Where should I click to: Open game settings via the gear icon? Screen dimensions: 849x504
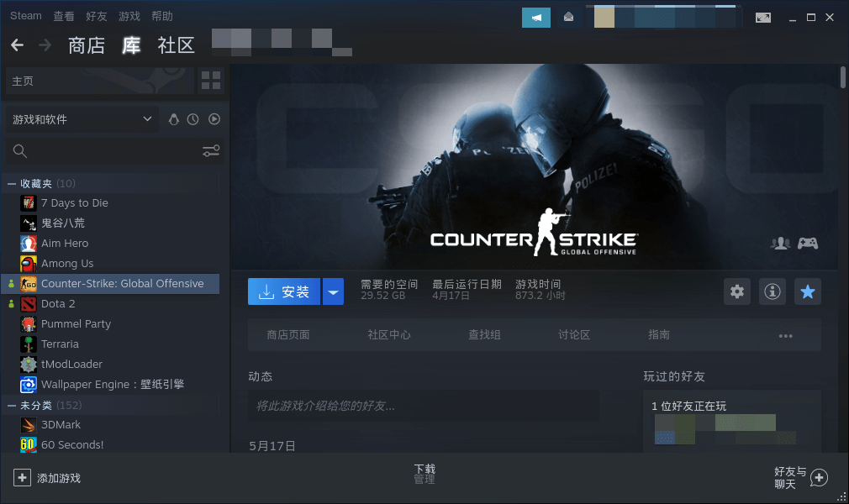click(737, 291)
